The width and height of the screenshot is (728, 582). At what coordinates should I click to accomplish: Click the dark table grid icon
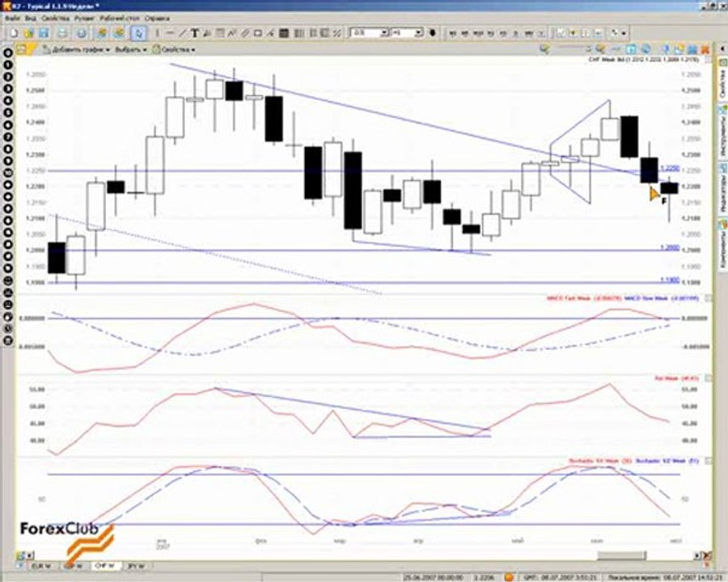(284, 33)
